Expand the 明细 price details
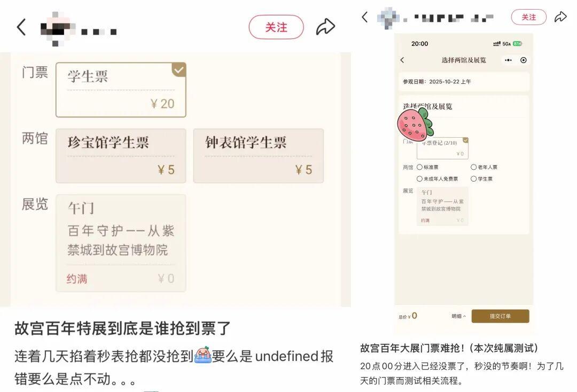 [458, 316]
